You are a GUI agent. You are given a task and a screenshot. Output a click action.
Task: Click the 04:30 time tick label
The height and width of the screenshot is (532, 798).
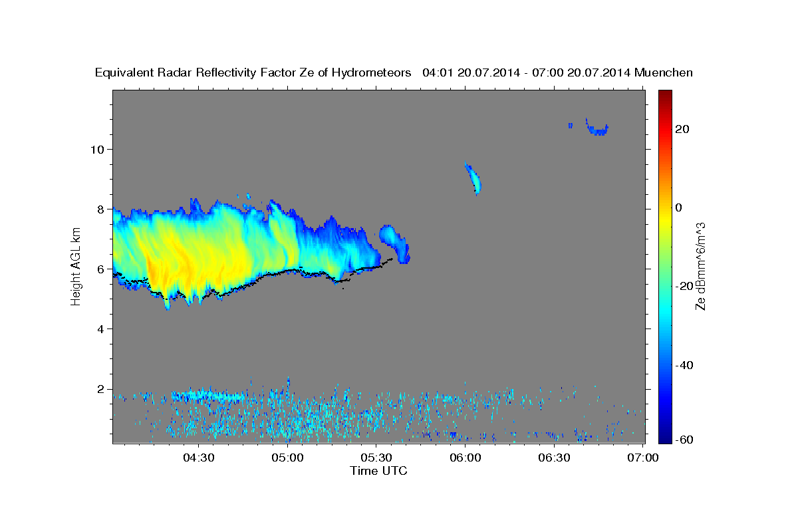199,458
